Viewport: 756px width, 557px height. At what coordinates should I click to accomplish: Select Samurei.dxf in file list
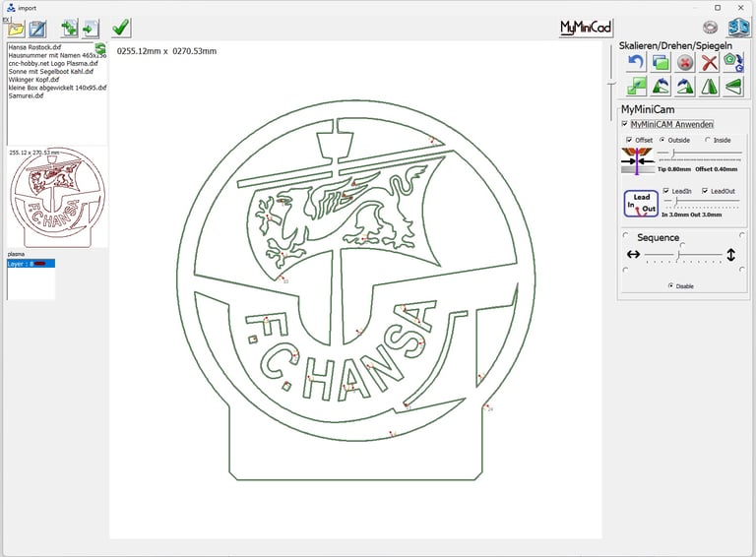click(26, 95)
